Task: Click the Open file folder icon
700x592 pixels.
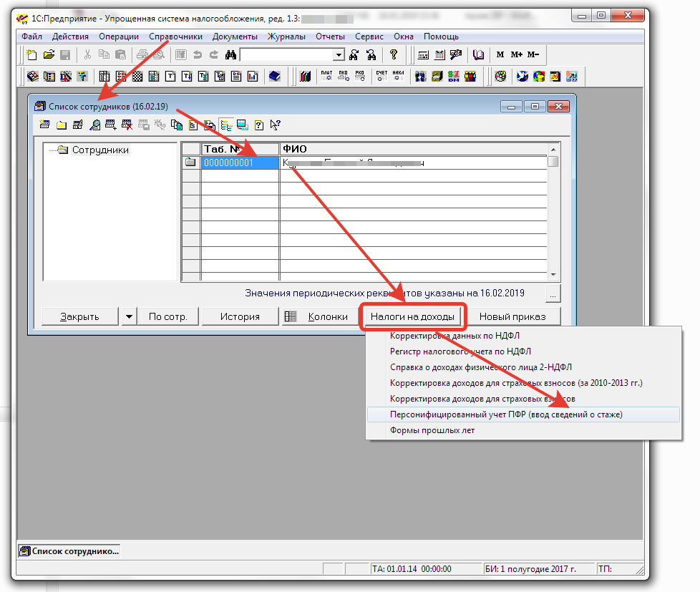Action: (x=49, y=55)
